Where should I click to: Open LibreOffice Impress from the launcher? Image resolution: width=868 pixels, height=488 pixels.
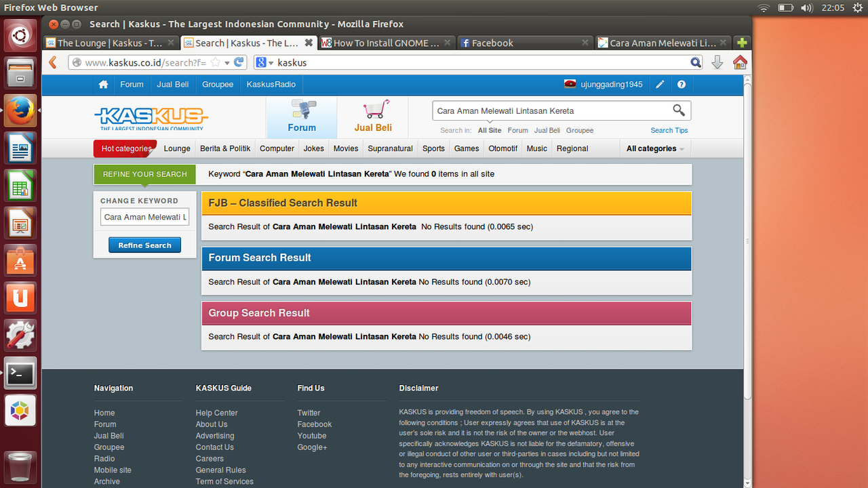coord(20,222)
